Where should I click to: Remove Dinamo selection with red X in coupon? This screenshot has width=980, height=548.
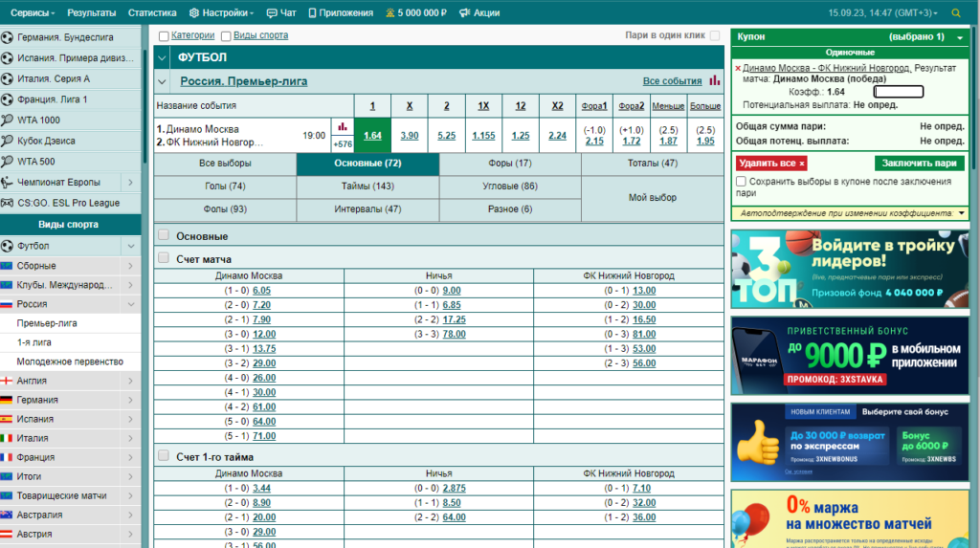click(738, 68)
